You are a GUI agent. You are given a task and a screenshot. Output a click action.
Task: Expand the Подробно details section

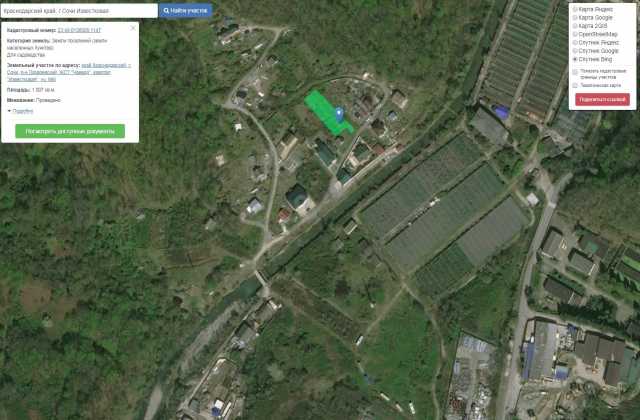point(20,111)
